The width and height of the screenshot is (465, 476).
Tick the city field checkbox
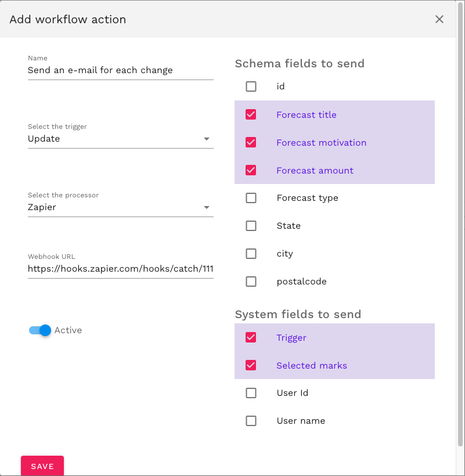tap(251, 254)
